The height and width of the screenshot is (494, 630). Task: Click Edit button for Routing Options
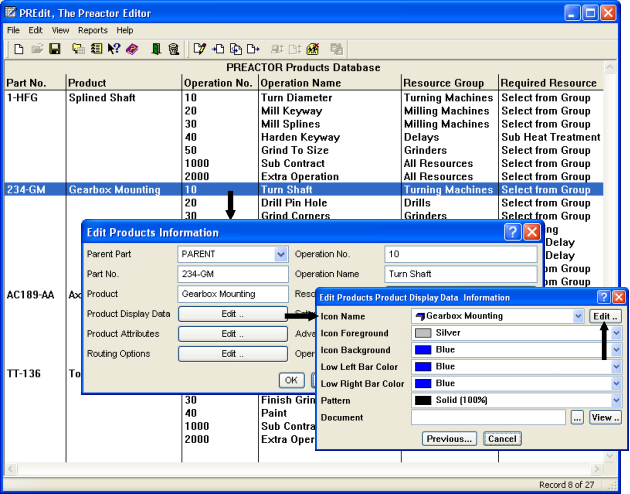(233, 354)
